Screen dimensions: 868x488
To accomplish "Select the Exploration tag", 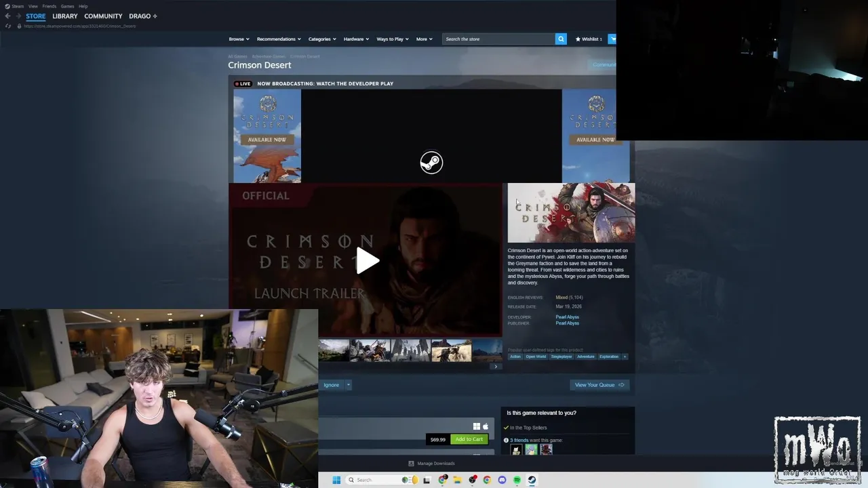I will (609, 357).
